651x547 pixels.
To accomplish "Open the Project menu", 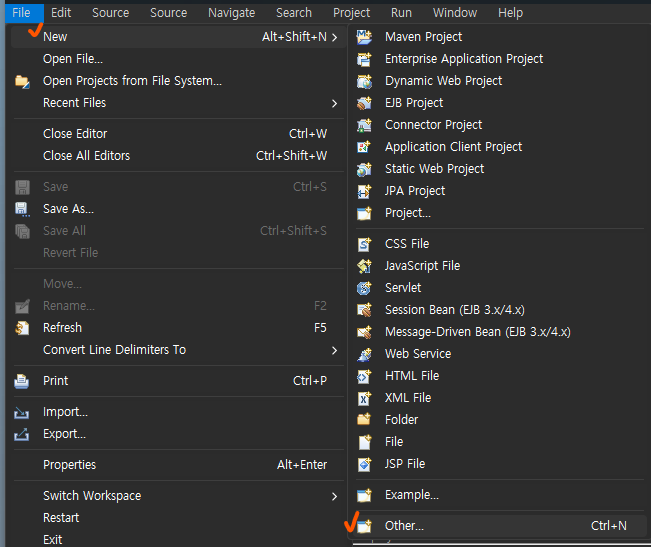I will pos(351,13).
